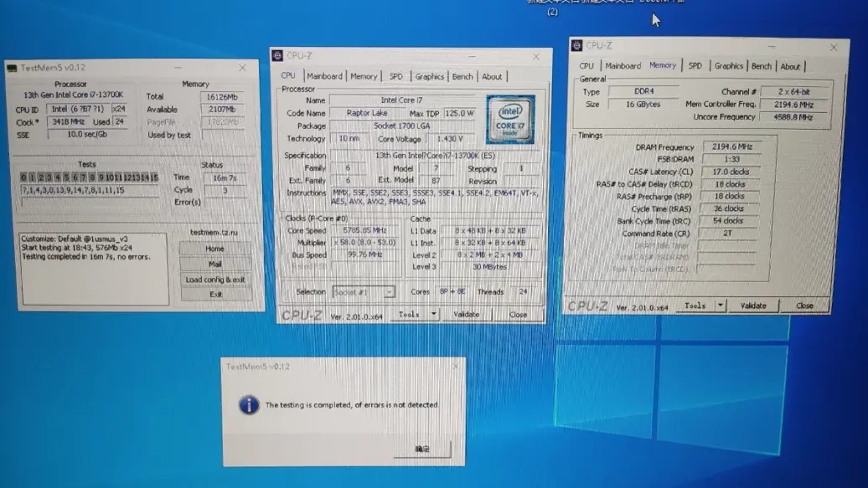Click the FSB:DRAM ratio 1:33 value

(731, 159)
